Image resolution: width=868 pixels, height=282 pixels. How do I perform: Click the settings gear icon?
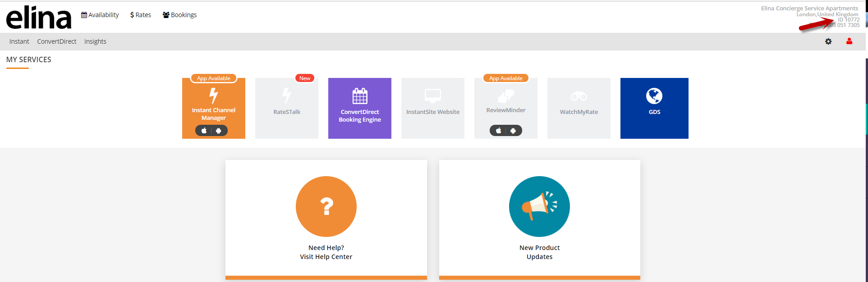tap(828, 41)
